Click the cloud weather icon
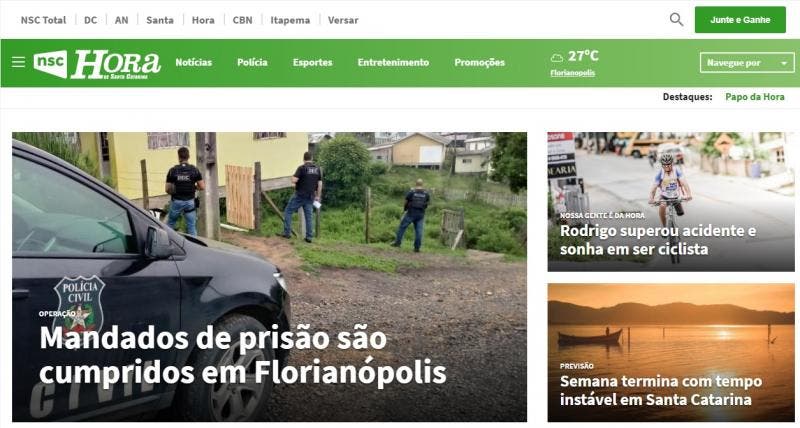 click(x=557, y=58)
